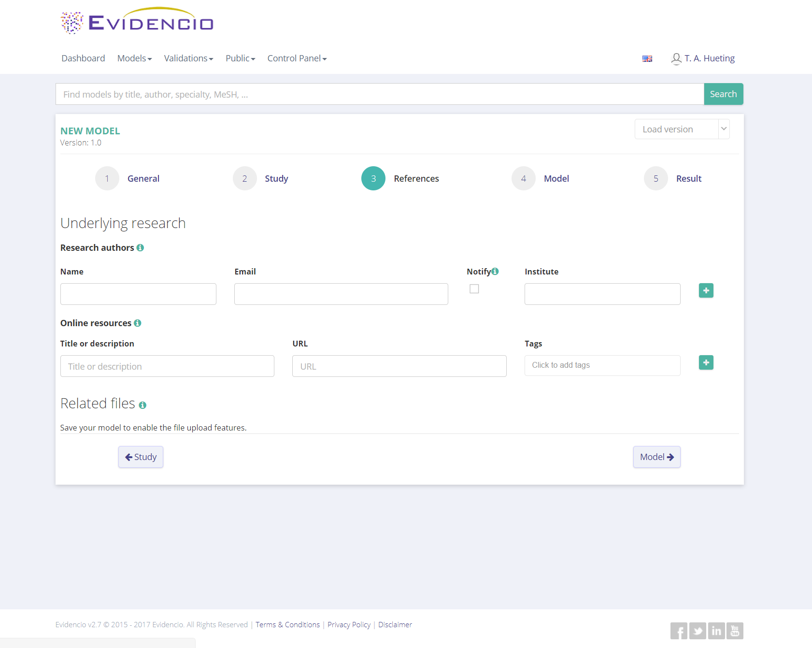The image size is (812, 648).
Task: Enable the Notify checkbox
Action: (x=474, y=289)
